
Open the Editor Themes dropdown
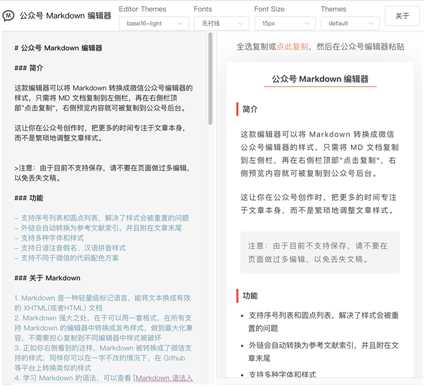(x=154, y=23)
